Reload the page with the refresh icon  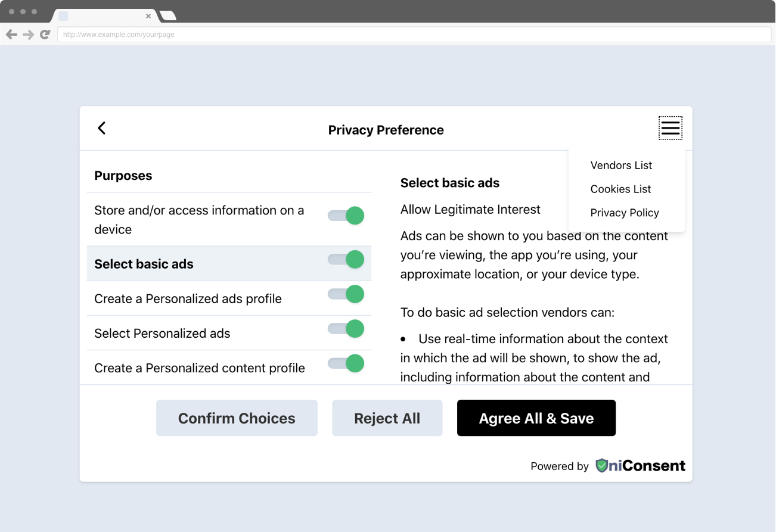click(45, 35)
